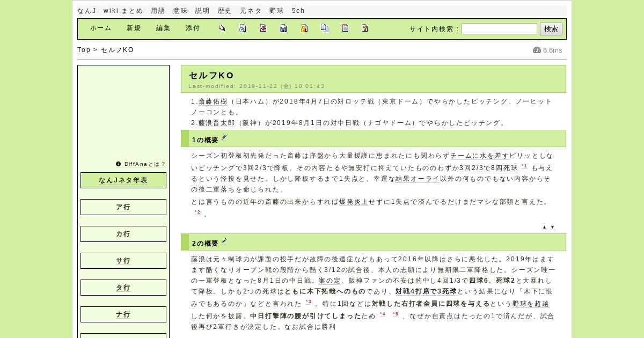This screenshot has height=338, width=644.
Task: Click the diff pages icon in toolbar
Action: (222, 28)
